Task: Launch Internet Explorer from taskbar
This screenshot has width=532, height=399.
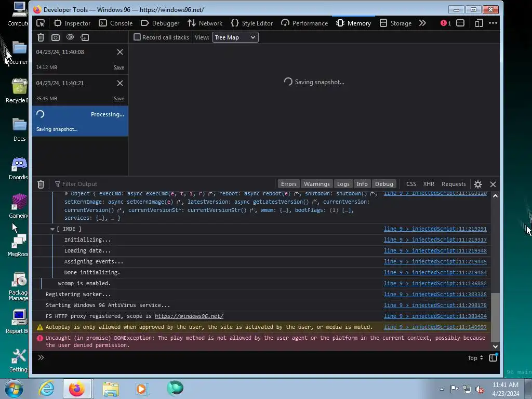Action: (46, 389)
